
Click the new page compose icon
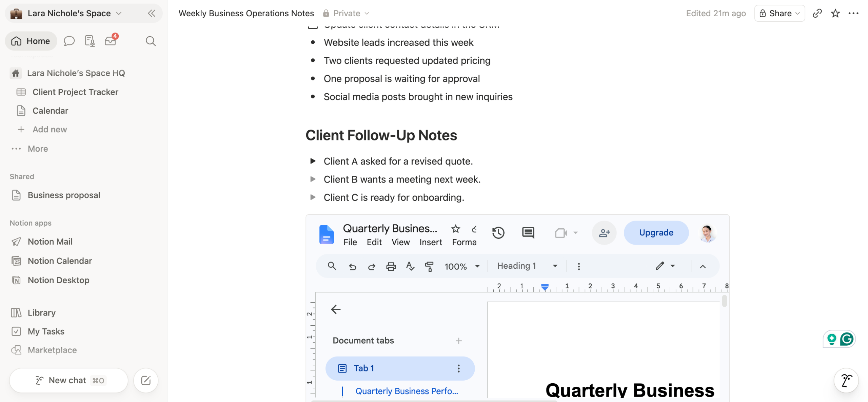point(146,380)
